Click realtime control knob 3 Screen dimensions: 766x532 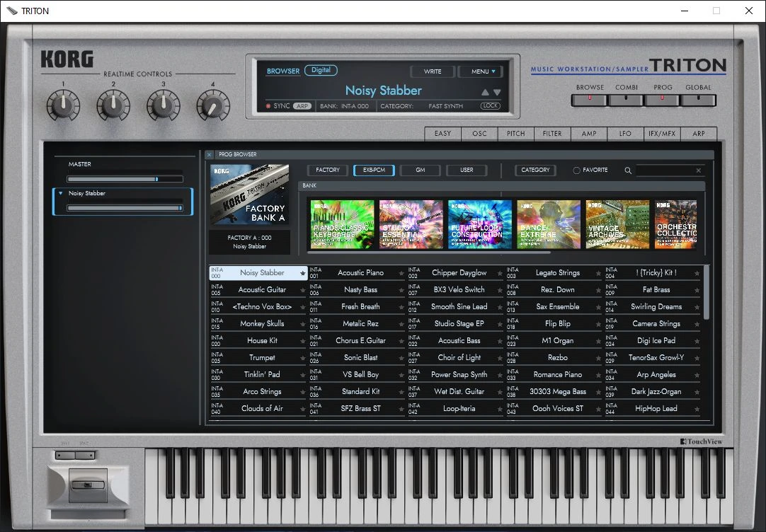163,105
